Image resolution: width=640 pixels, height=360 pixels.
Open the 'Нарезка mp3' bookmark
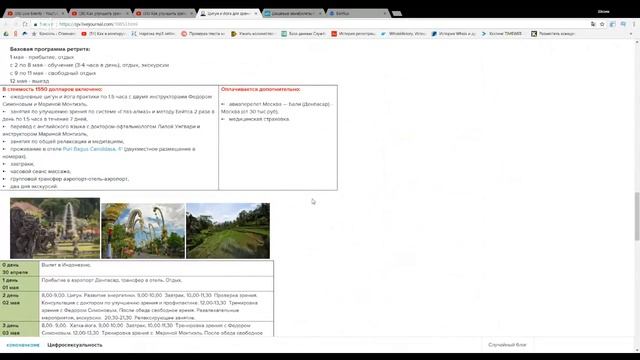153,34
